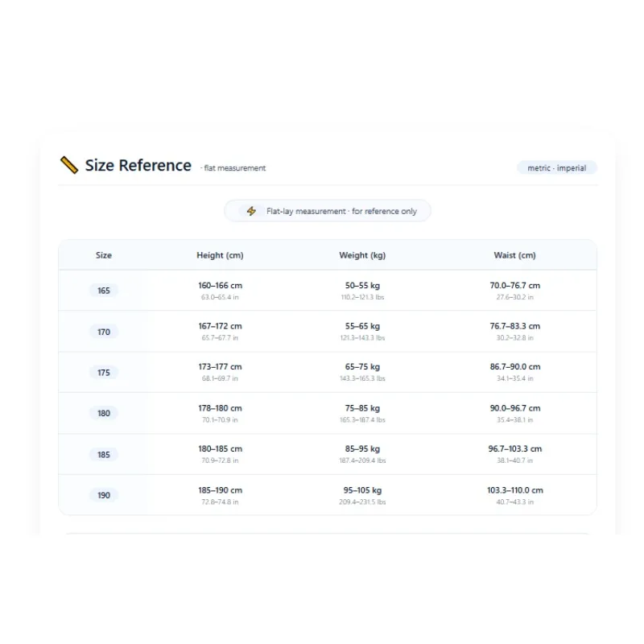Click the 96.7–103.3 cm waist cell

(x=514, y=454)
